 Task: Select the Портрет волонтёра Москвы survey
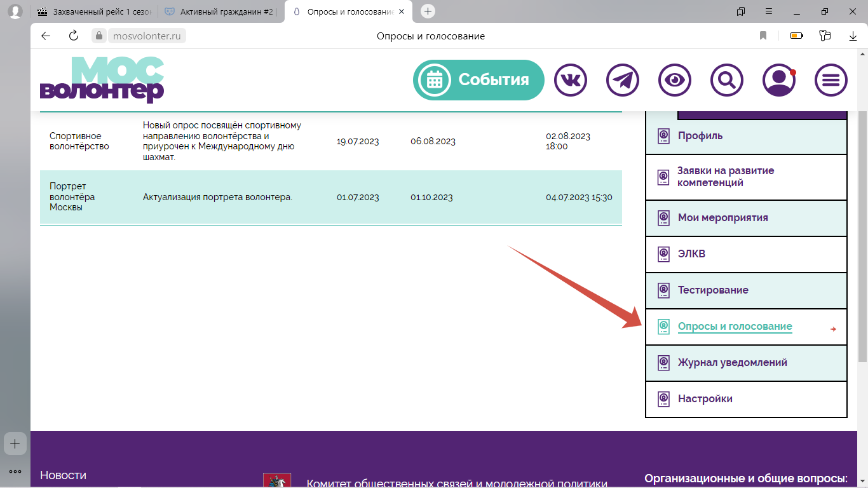pos(72,197)
